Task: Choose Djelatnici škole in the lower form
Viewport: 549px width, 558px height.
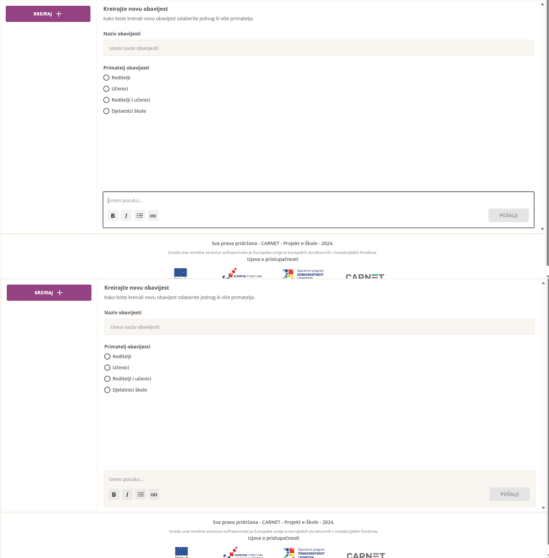Action: [107, 390]
